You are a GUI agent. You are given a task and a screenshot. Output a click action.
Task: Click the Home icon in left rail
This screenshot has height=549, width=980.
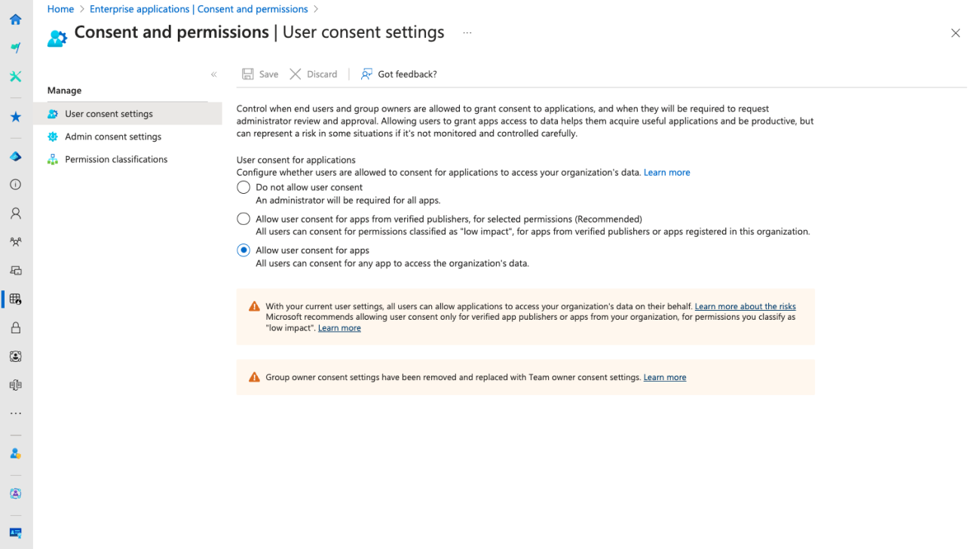15,20
